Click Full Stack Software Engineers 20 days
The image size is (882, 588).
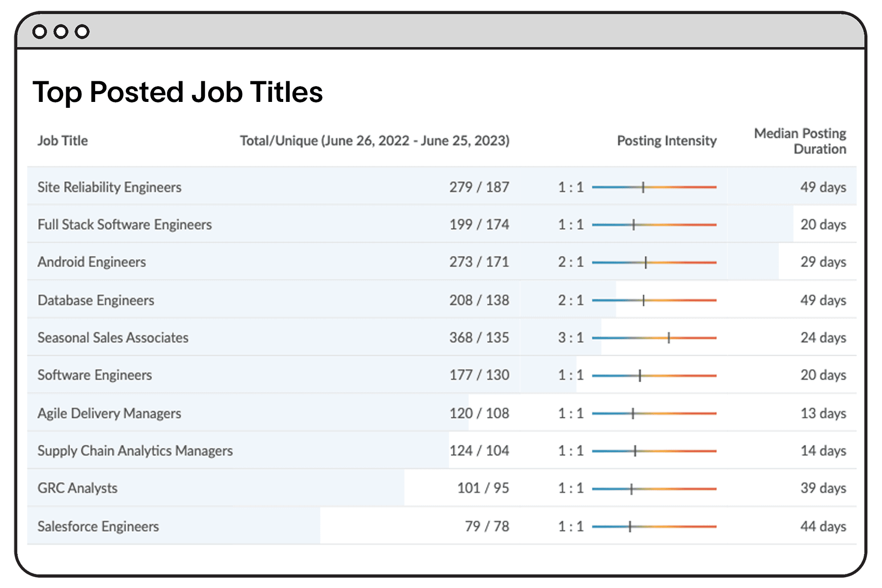tap(823, 224)
